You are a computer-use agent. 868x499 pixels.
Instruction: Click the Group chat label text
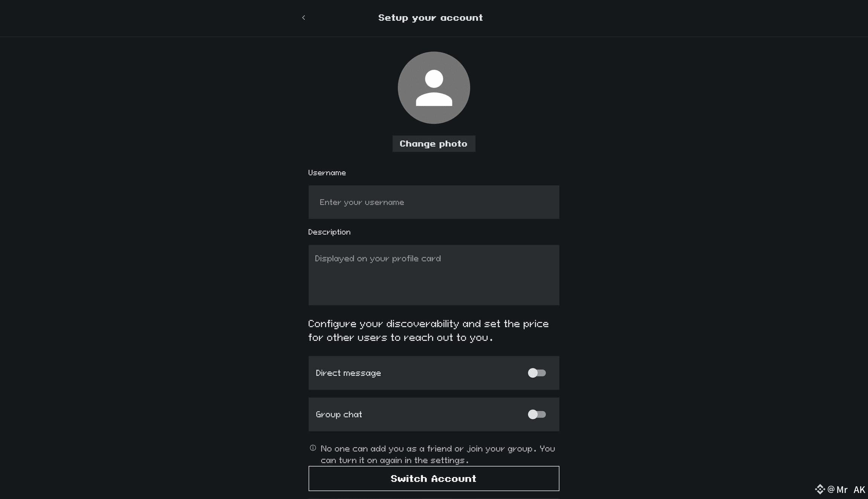click(339, 415)
